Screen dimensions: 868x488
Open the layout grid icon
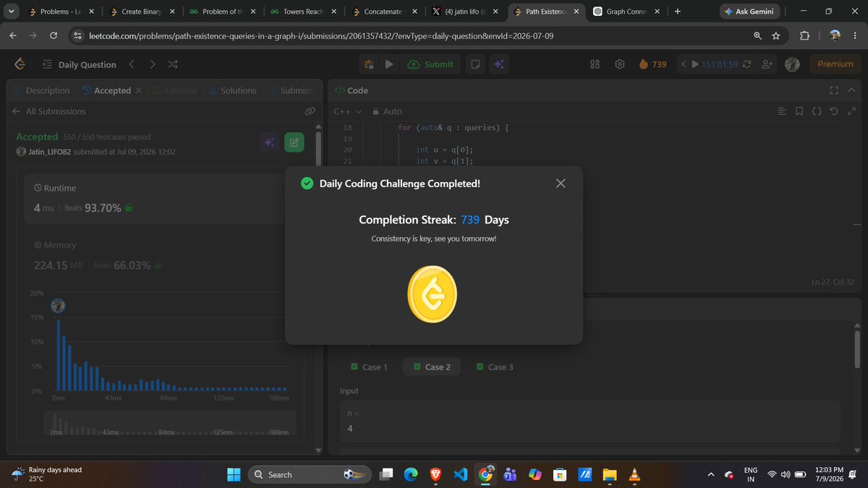[595, 64]
